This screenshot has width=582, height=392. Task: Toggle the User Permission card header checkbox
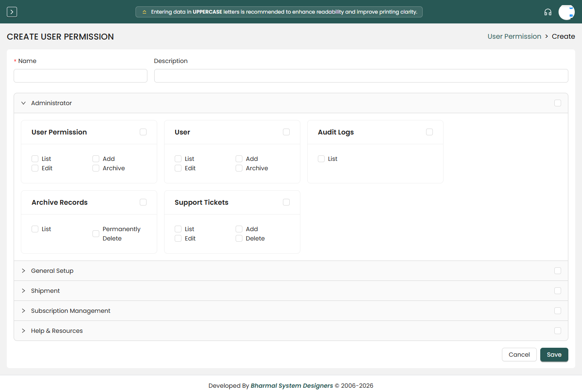tap(143, 132)
